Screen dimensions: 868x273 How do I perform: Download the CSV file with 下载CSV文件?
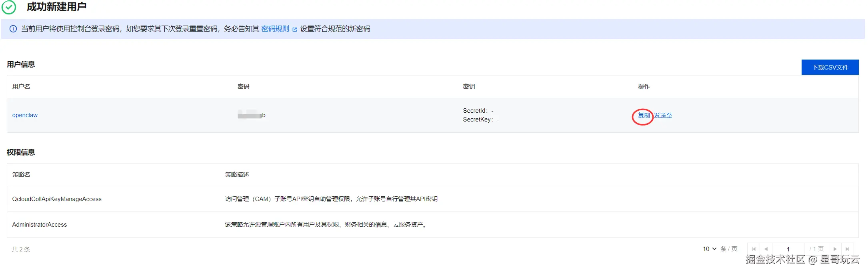[x=830, y=67]
